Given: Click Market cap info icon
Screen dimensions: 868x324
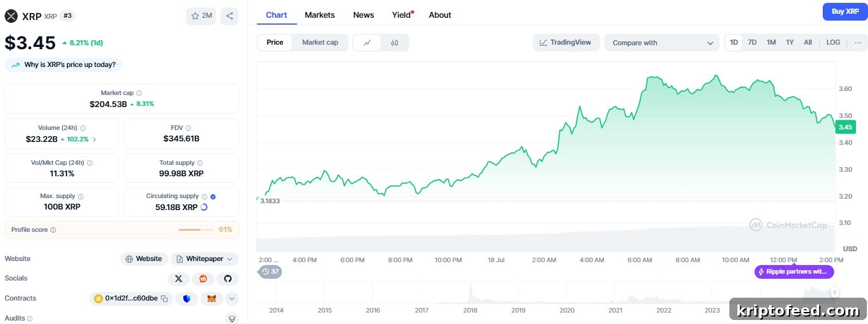Looking at the screenshot, I should 139,93.
